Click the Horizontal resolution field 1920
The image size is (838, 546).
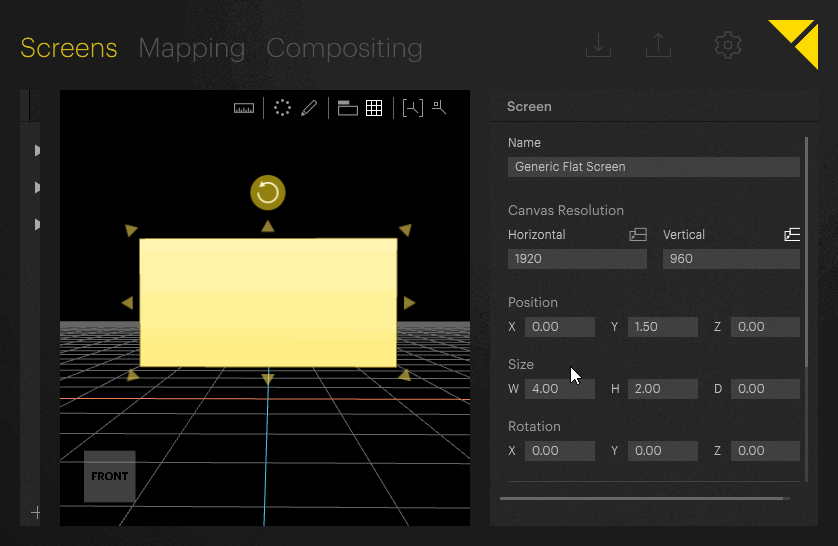coord(577,259)
